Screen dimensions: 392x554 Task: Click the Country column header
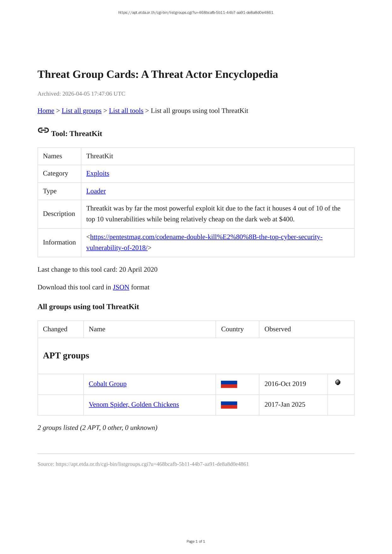click(x=232, y=329)
